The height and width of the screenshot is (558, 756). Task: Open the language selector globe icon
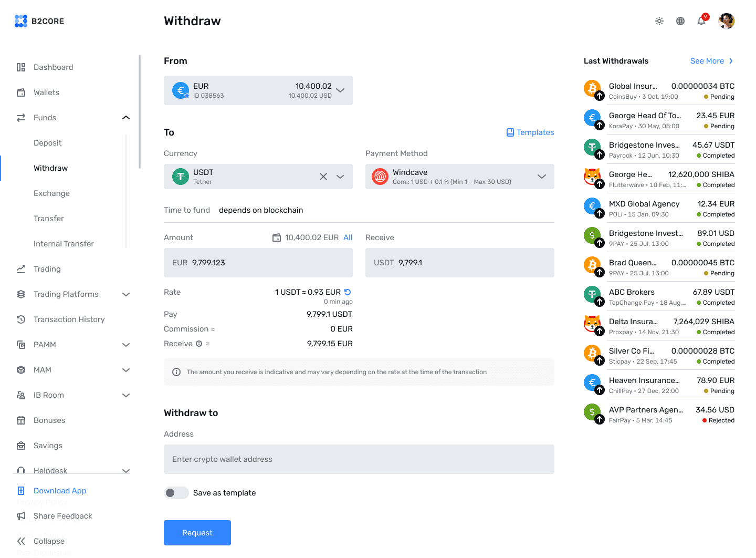[x=680, y=21]
